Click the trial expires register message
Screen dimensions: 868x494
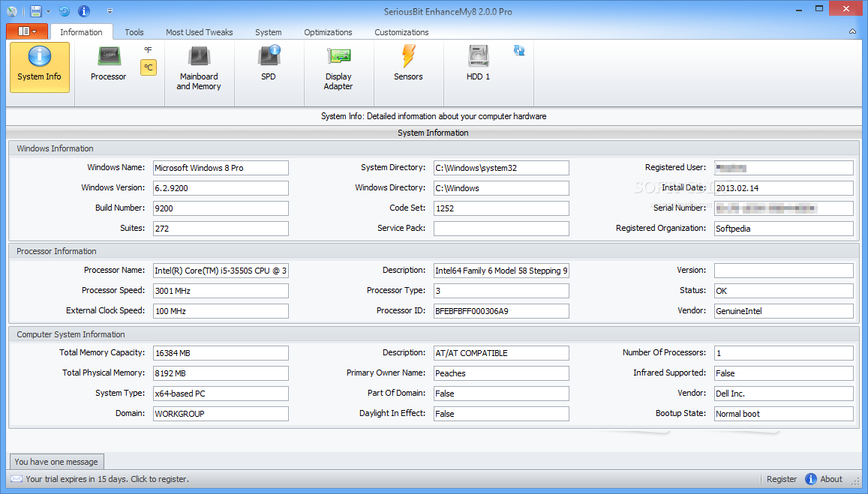click(107, 479)
